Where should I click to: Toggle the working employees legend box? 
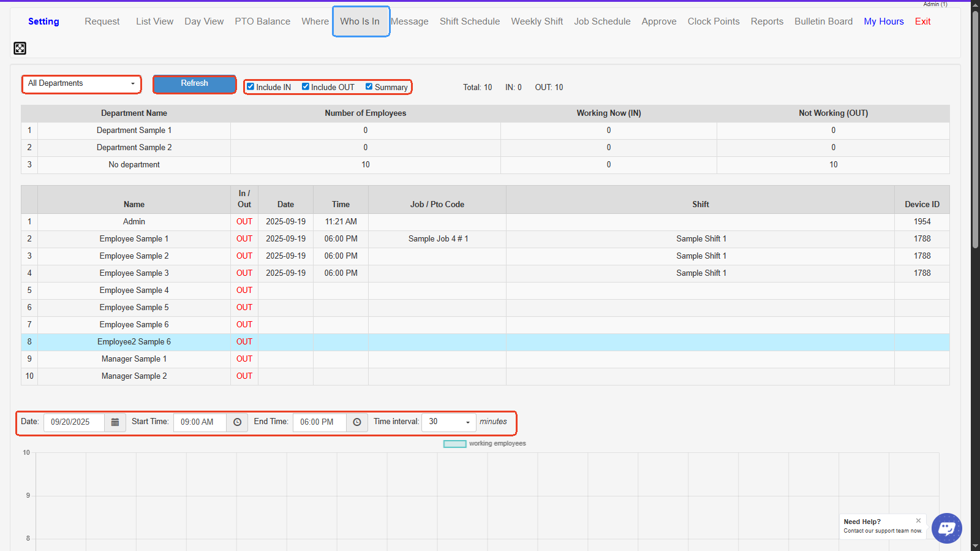point(454,444)
